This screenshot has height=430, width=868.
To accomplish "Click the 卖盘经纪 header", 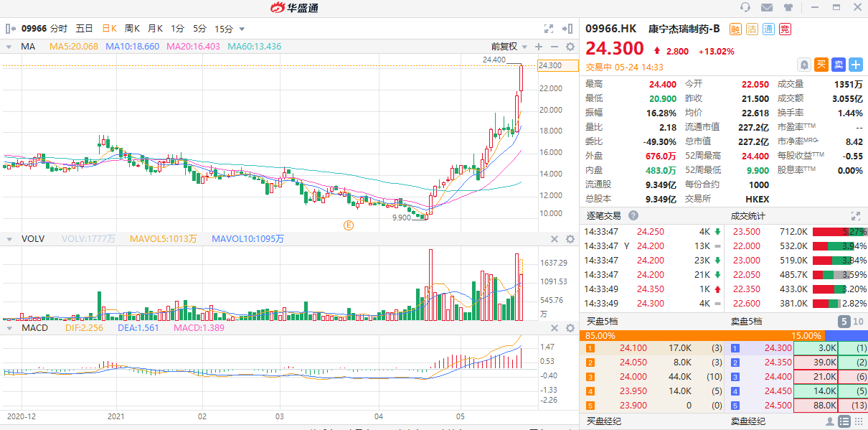I will coord(748,421).
